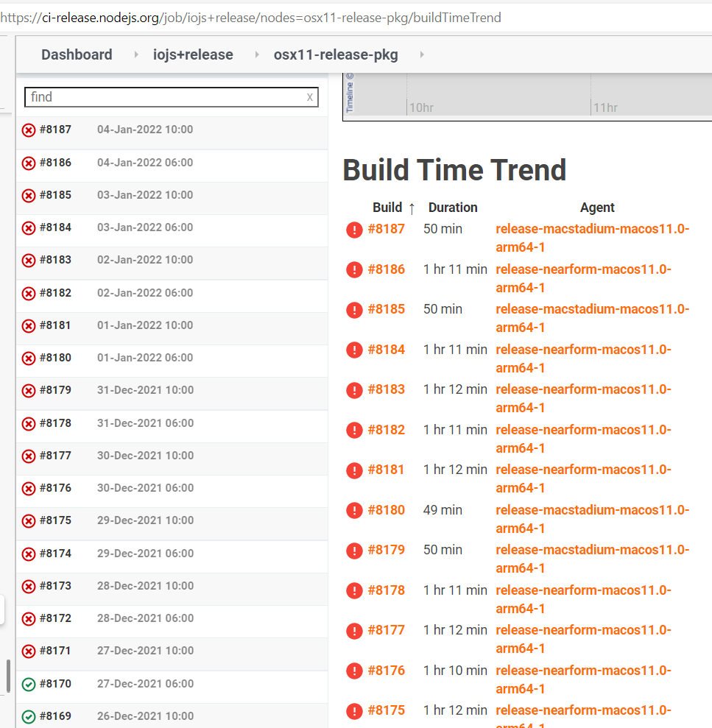Open release-macstadium agent link for #8187
712x728 pixels.
click(x=592, y=238)
